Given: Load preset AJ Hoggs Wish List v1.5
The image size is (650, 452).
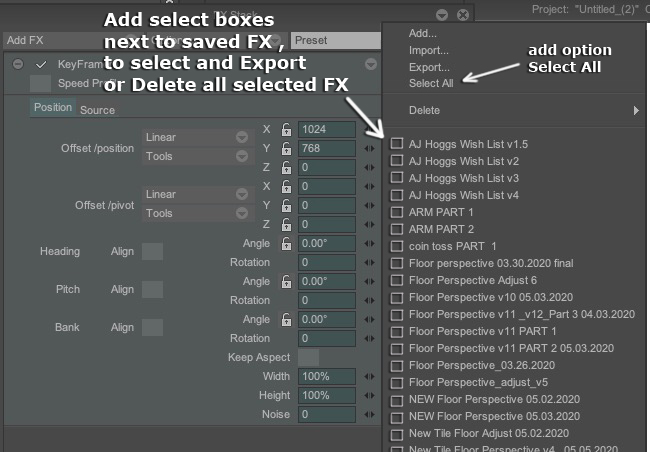Looking at the screenshot, I should pos(468,144).
